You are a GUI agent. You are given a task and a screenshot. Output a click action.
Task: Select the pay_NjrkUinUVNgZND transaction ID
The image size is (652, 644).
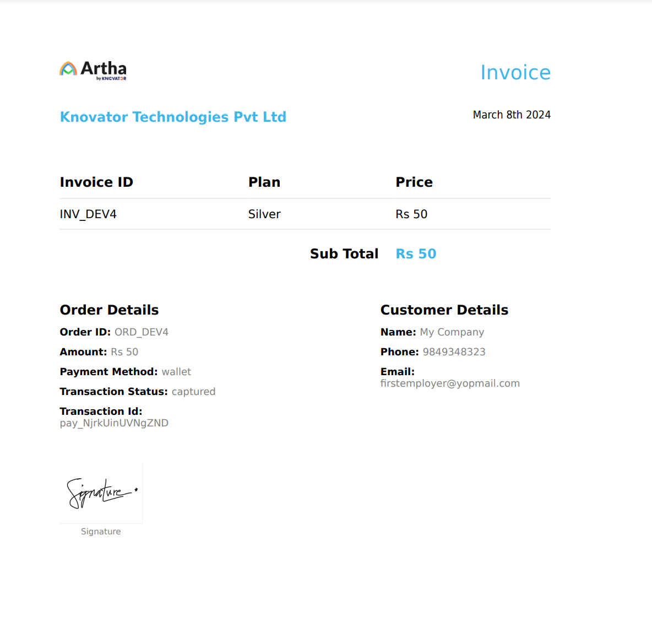pos(114,423)
